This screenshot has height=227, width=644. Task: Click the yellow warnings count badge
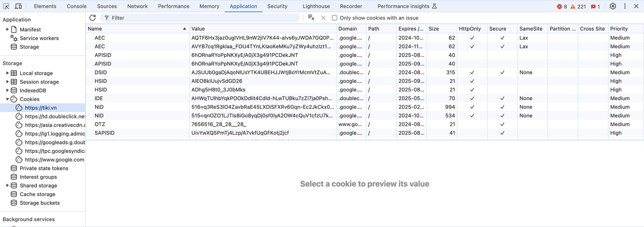coord(578,6)
